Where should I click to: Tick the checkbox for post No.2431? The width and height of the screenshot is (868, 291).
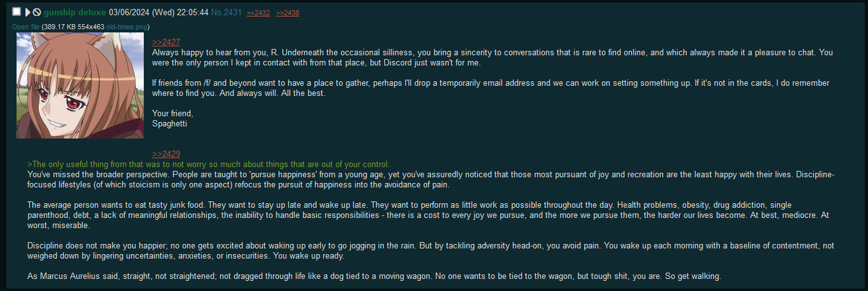coord(17,11)
